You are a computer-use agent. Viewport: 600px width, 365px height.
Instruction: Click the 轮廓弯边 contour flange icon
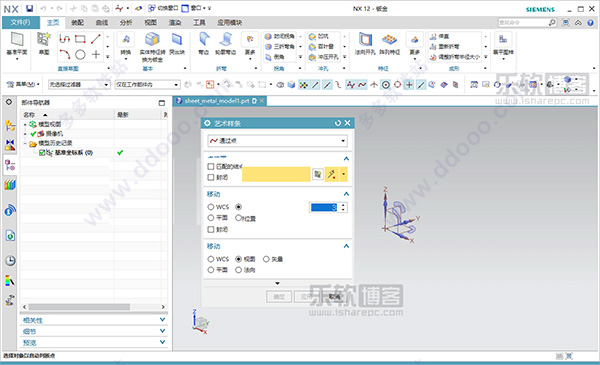(225, 39)
